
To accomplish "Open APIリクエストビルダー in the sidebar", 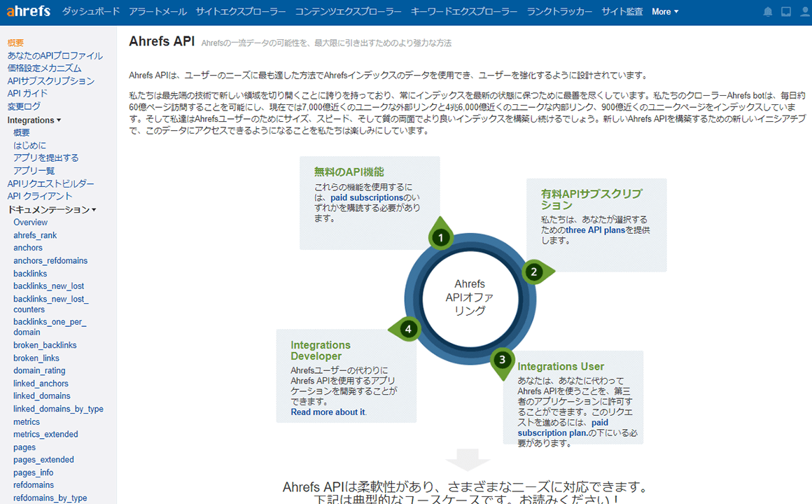I will pyautogui.click(x=50, y=183).
